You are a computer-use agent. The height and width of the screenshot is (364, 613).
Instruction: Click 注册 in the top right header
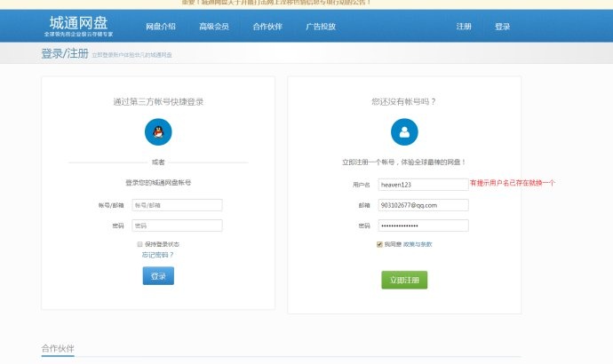coord(464,27)
